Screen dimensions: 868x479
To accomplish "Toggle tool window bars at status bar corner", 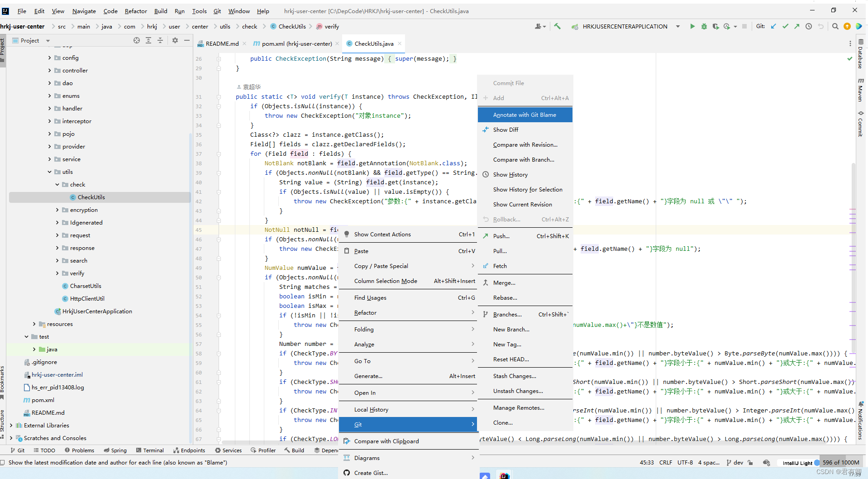I will (3, 463).
